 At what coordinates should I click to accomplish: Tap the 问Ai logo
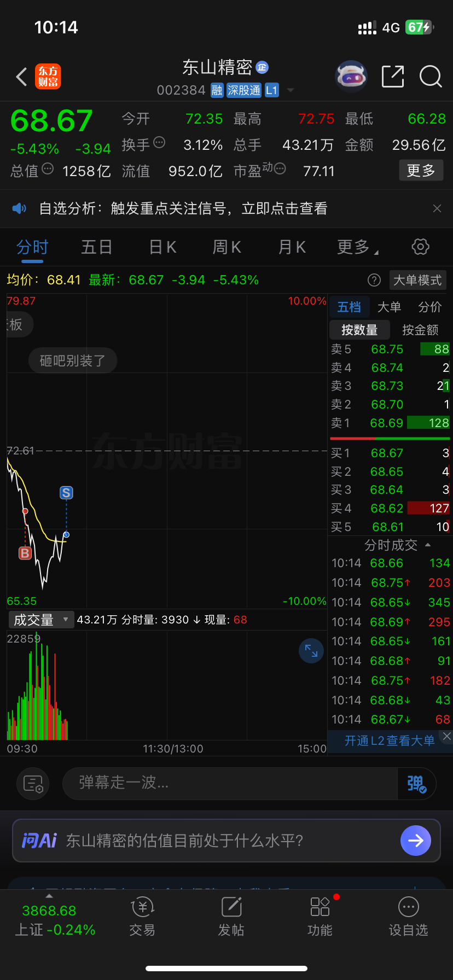(x=39, y=840)
